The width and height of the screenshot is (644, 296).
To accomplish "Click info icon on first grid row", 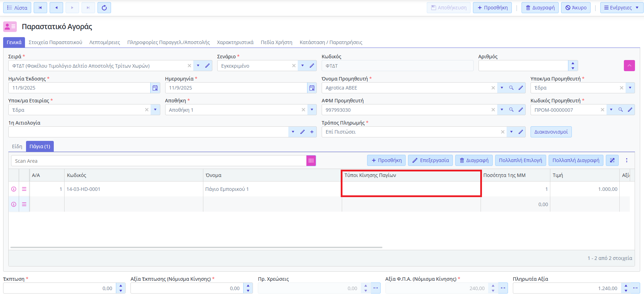I will point(14,189).
